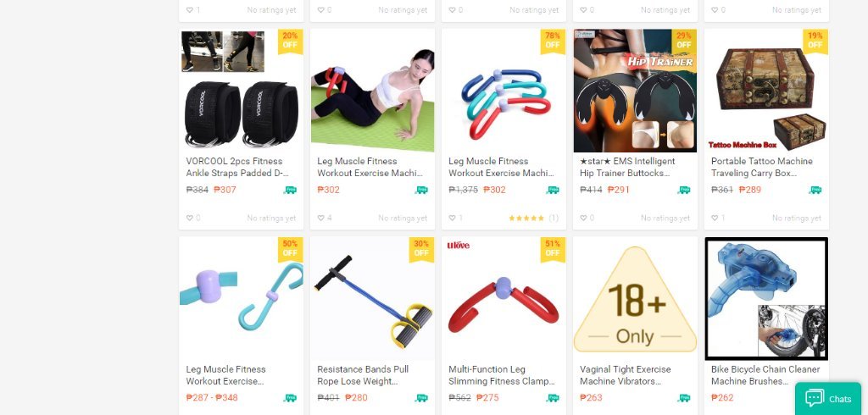Click the 78% OFF discount badge
The width and height of the screenshot is (868, 415).
click(x=553, y=41)
